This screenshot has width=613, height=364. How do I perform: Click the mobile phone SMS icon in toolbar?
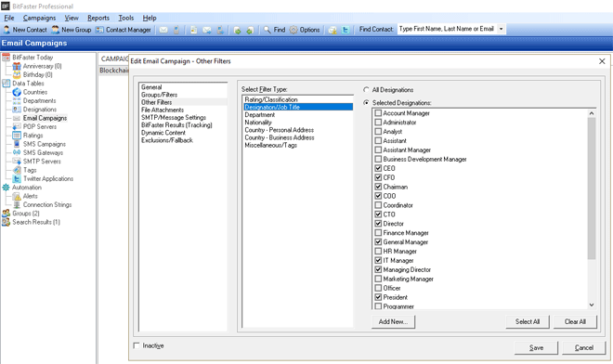coord(176,30)
